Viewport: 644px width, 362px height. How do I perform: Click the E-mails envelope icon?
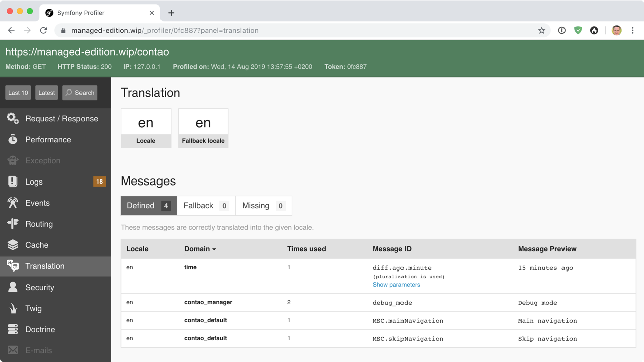pyautogui.click(x=13, y=350)
